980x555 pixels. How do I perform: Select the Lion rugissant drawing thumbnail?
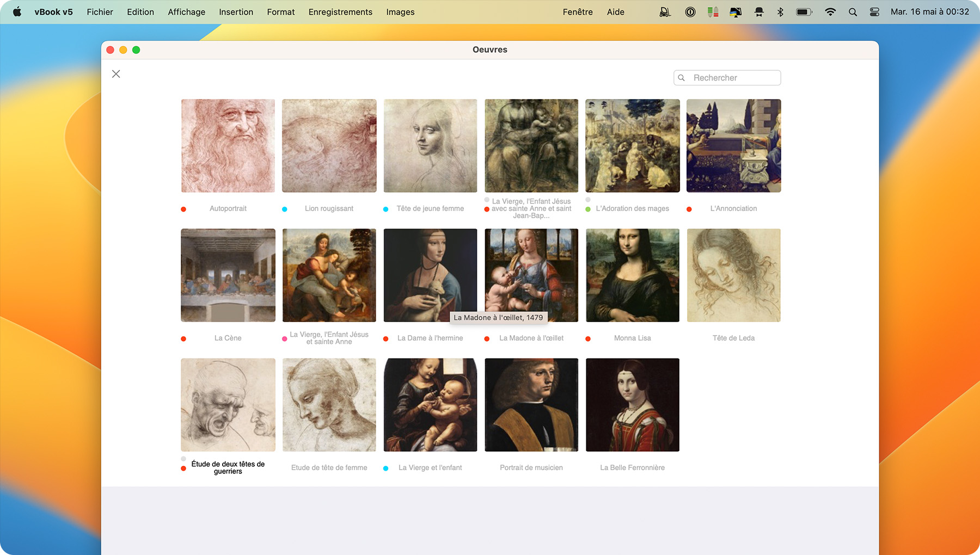329,146
